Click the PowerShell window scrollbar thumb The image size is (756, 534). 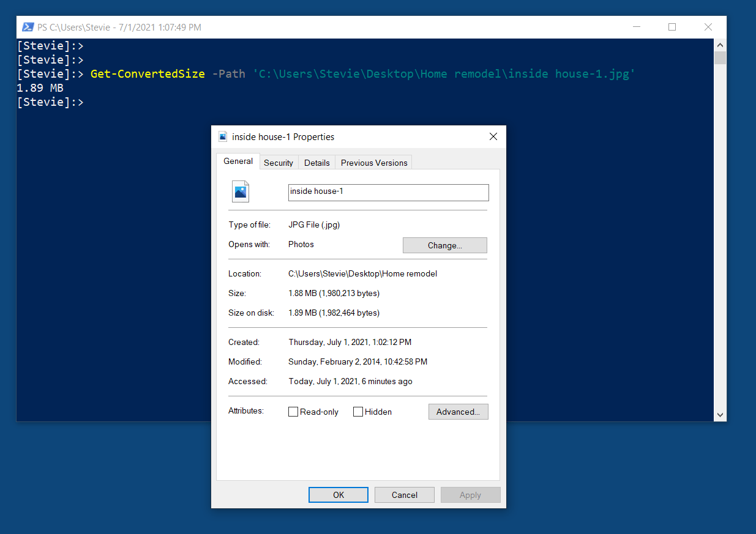click(720, 57)
